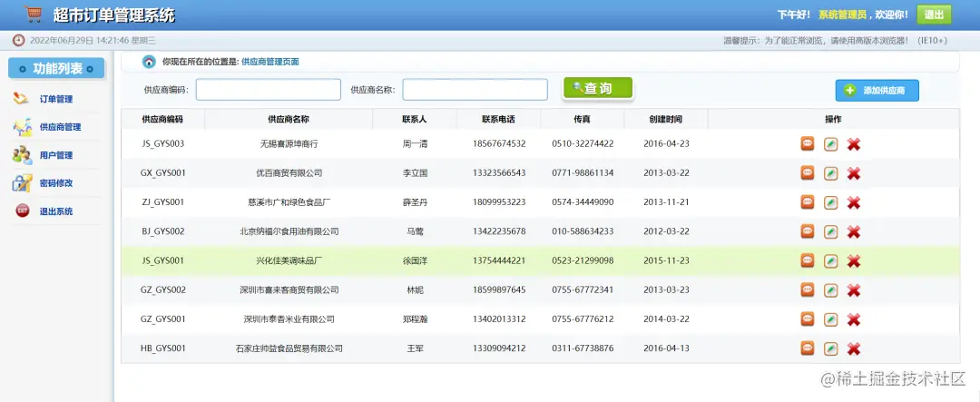Click the home icon in breadcrumb bar
Image resolution: width=980 pixels, height=402 pixels.
point(149,62)
